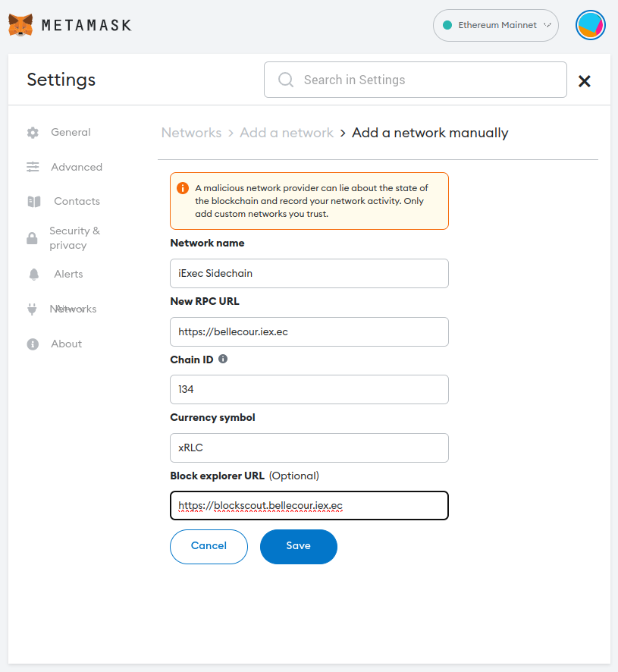Image resolution: width=618 pixels, height=672 pixels.
Task: Open the account avatar menu
Action: click(590, 25)
